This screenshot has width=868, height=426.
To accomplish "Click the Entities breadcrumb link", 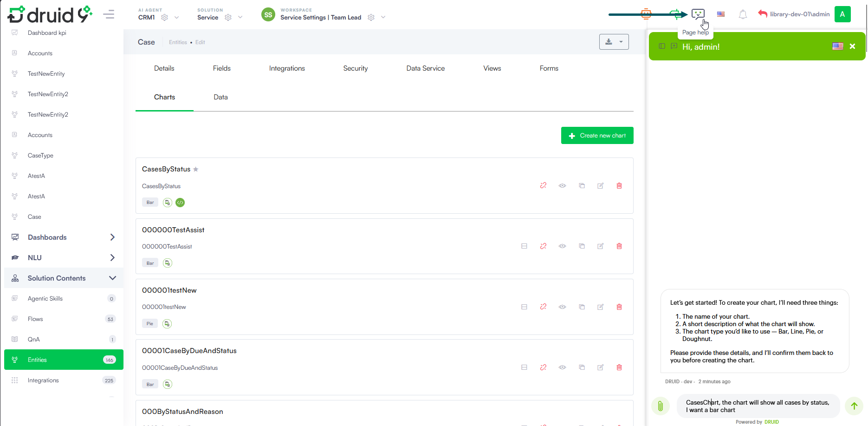I will click(x=178, y=42).
